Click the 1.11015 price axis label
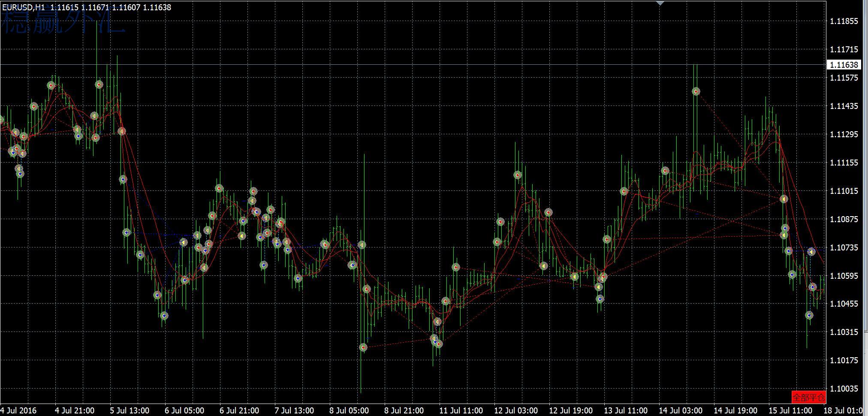868x416 pixels. point(844,191)
